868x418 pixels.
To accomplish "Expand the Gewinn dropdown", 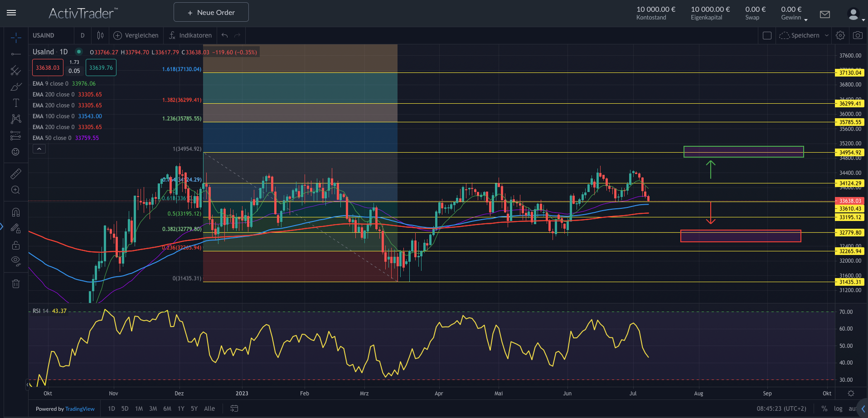I will [x=806, y=20].
